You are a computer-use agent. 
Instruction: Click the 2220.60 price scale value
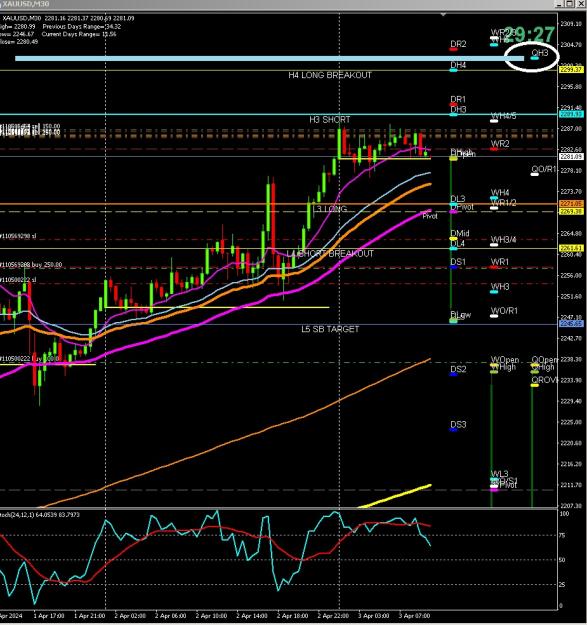click(x=571, y=443)
